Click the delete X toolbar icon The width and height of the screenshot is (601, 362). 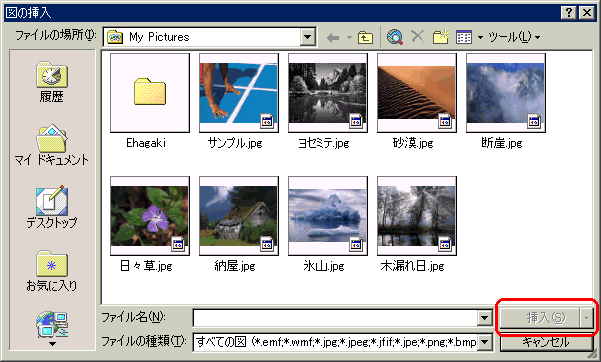coord(417,37)
